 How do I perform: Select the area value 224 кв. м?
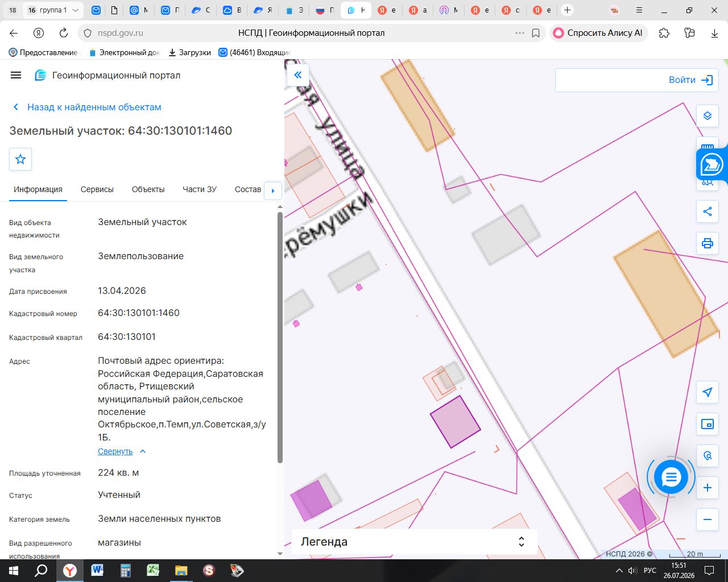118,472
